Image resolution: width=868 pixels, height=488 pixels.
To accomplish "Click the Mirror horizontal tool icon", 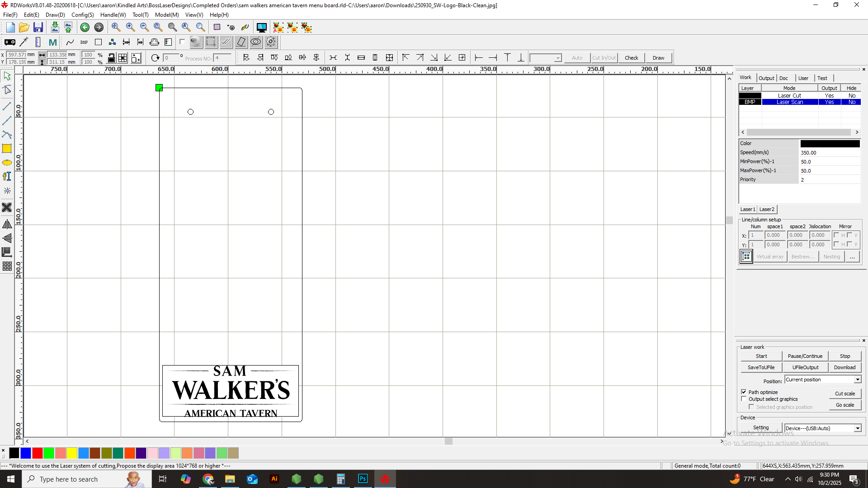I will 7,224.
